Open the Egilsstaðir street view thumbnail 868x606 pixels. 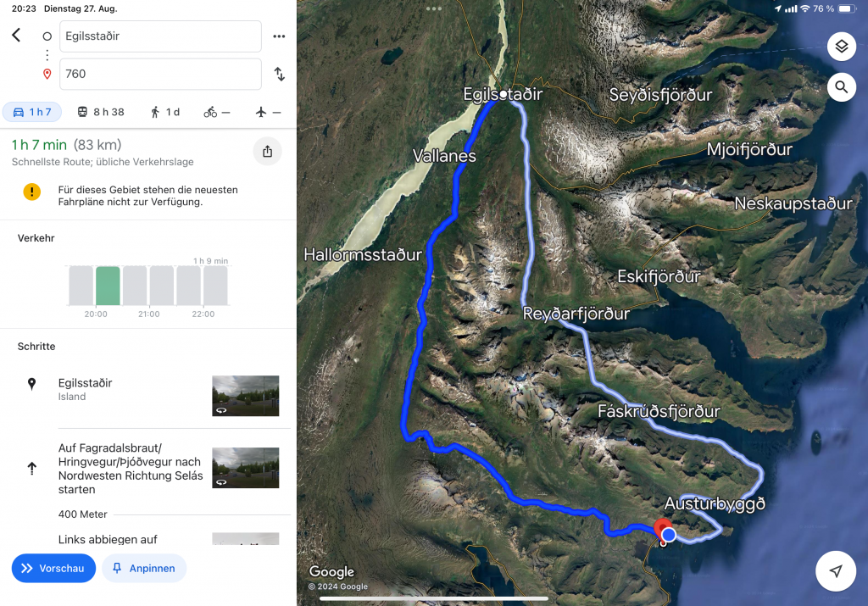coord(246,397)
